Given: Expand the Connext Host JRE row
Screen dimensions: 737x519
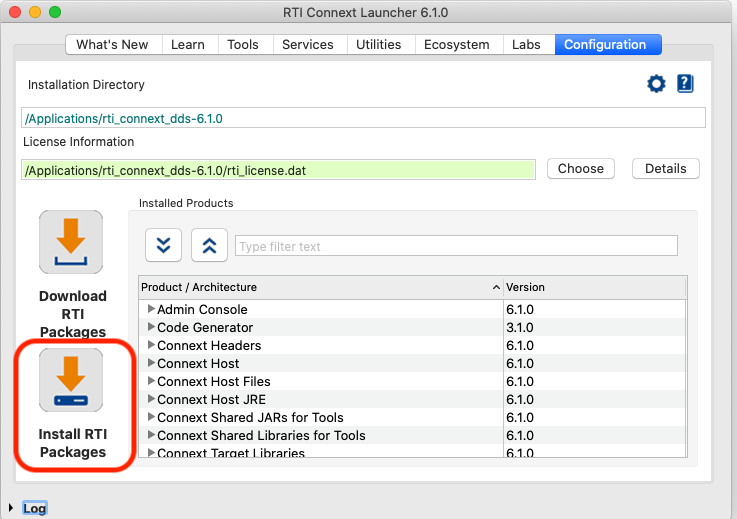Looking at the screenshot, I should pos(151,399).
